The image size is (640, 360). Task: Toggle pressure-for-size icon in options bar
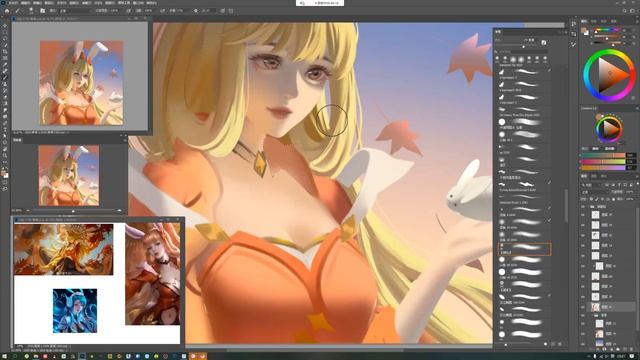(223, 11)
